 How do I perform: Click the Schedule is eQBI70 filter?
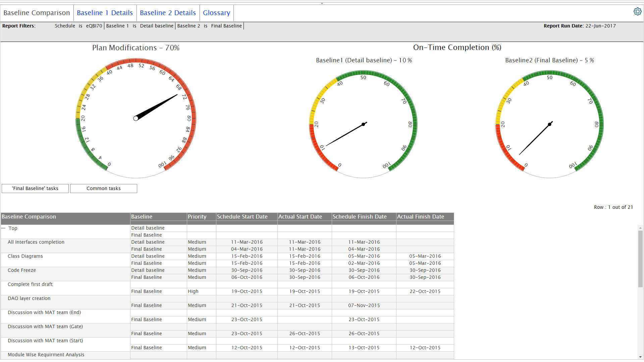[x=78, y=26]
